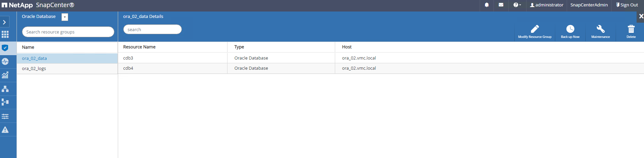Click Sign Out
644x158 pixels.
627,5
